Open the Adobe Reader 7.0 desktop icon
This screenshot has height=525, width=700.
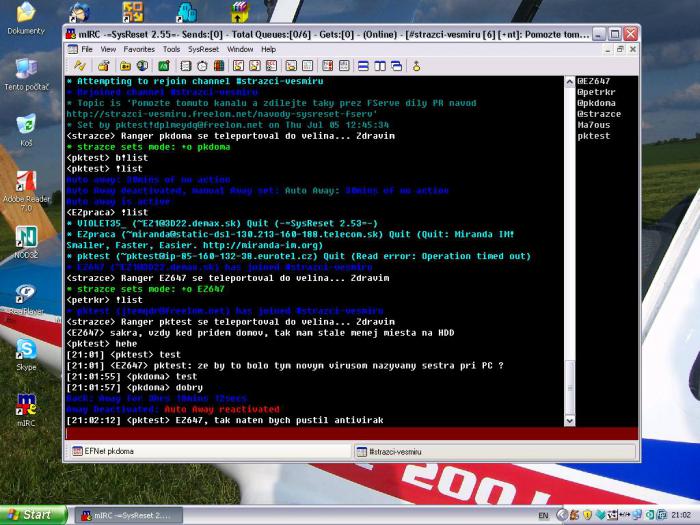[x=26, y=191]
